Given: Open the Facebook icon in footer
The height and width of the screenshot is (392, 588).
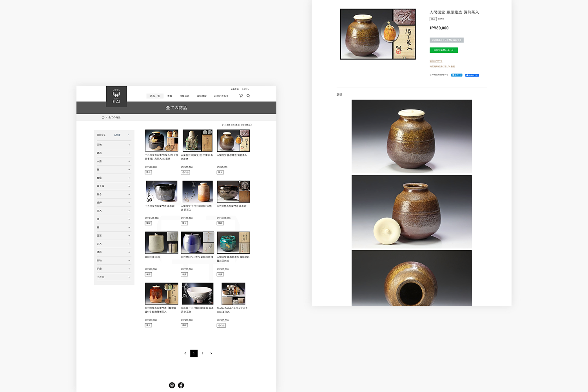Looking at the screenshot, I should pos(181,385).
